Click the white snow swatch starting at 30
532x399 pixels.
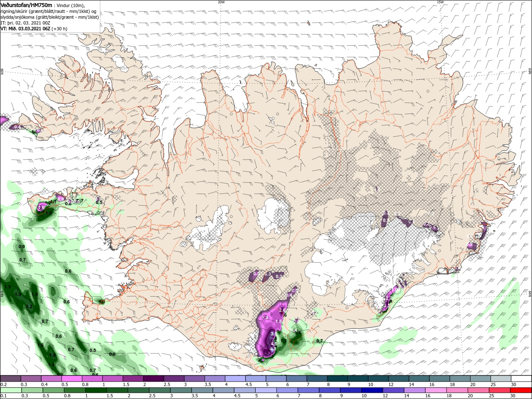coord(522,378)
